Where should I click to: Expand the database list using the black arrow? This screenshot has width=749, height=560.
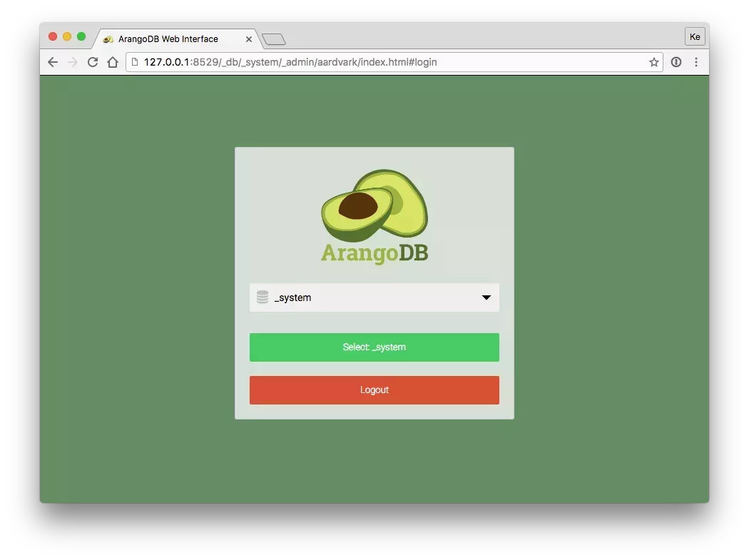point(486,297)
